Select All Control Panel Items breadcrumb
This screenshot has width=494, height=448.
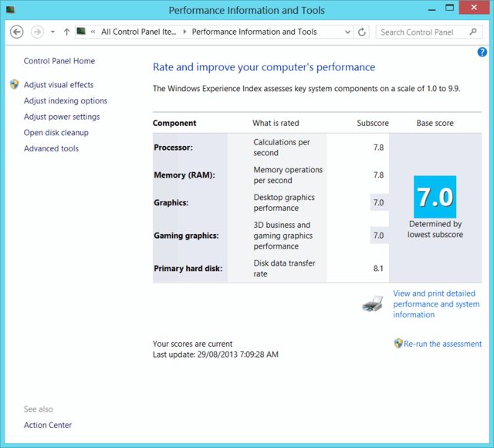tap(139, 32)
